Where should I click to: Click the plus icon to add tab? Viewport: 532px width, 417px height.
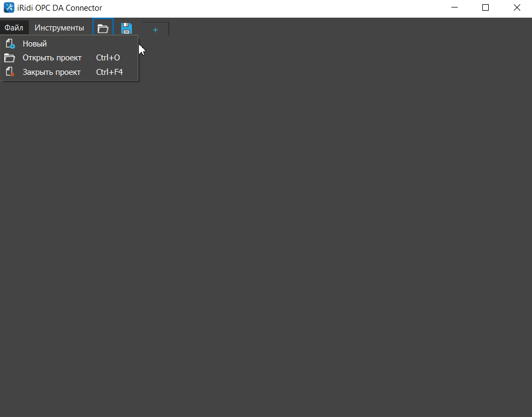click(x=155, y=30)
